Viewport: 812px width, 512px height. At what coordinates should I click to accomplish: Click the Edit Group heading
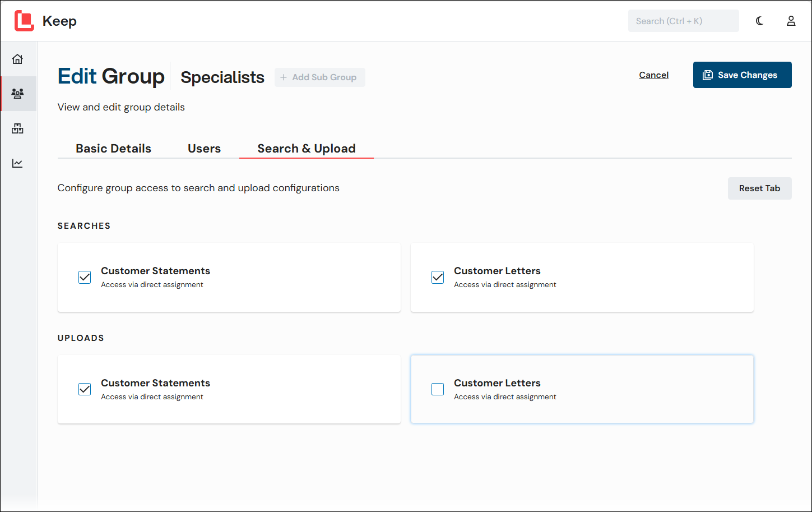tap(111, 76)
